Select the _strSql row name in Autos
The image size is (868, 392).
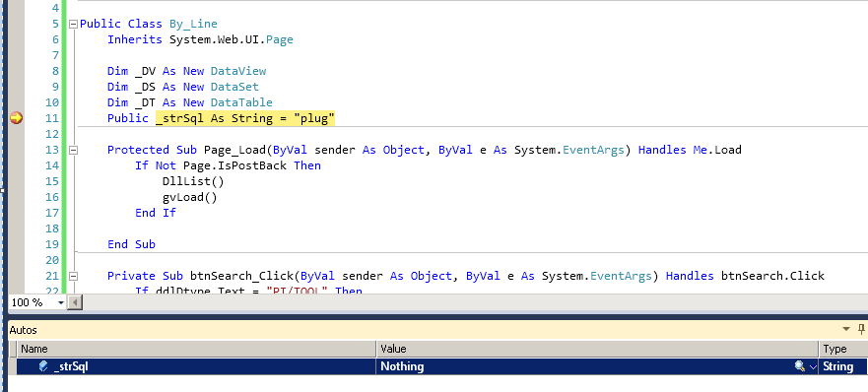(x=71, y=366)
